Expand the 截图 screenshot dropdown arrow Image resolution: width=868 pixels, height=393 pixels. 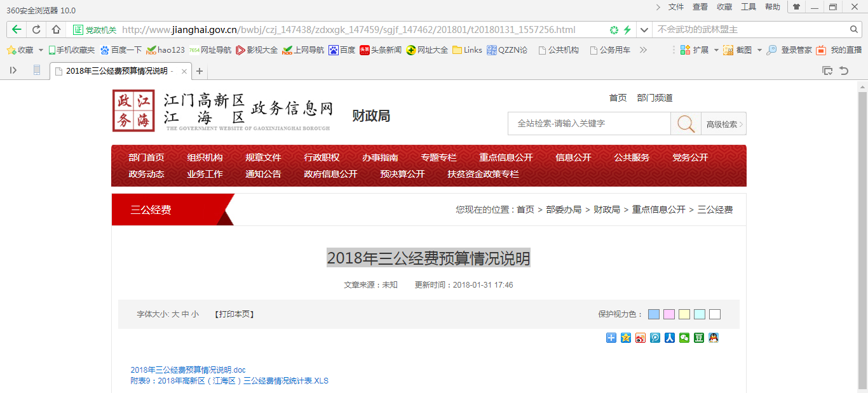click(759, 50)
